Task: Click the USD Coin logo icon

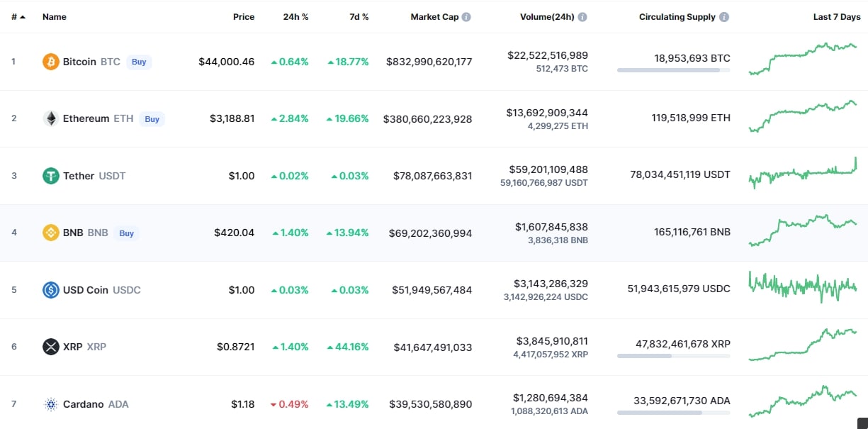Action: point(50,290)
